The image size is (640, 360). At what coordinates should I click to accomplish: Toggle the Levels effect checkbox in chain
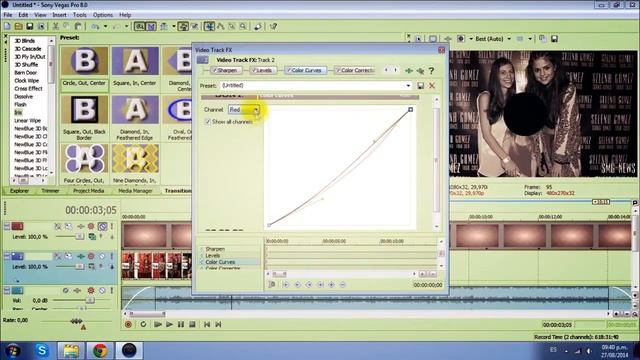tap(254, 71)
